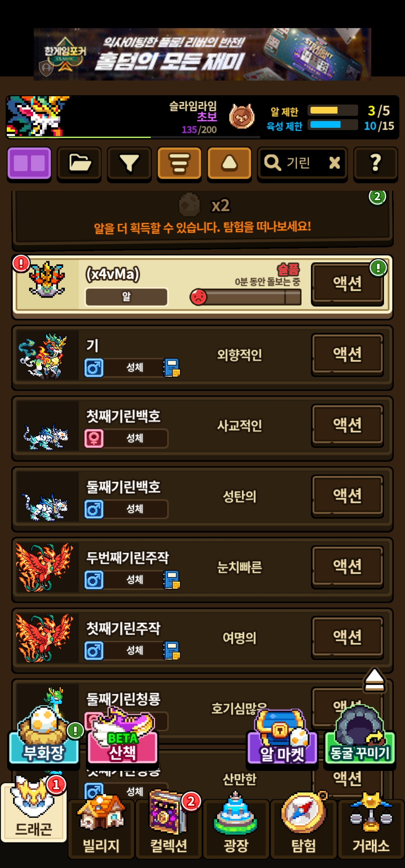Open the question mark help

coord(376,163)
